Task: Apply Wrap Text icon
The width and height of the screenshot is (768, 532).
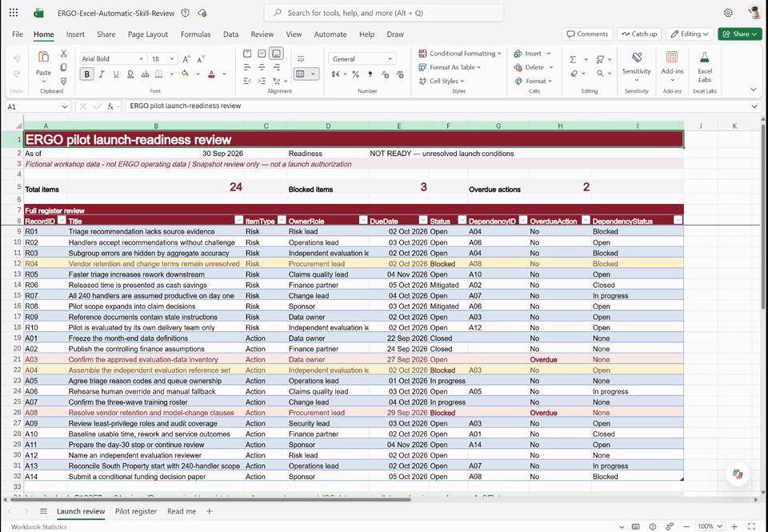Action: coord(301,58)
